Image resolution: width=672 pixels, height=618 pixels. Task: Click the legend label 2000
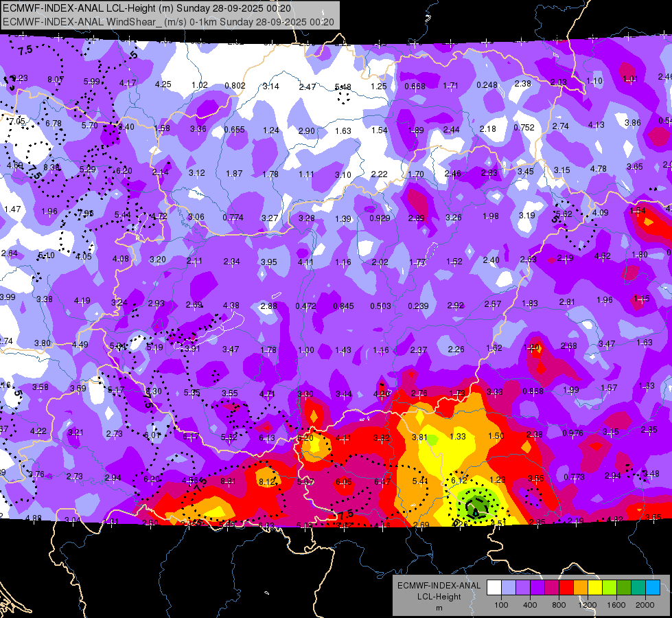(645, 605)
